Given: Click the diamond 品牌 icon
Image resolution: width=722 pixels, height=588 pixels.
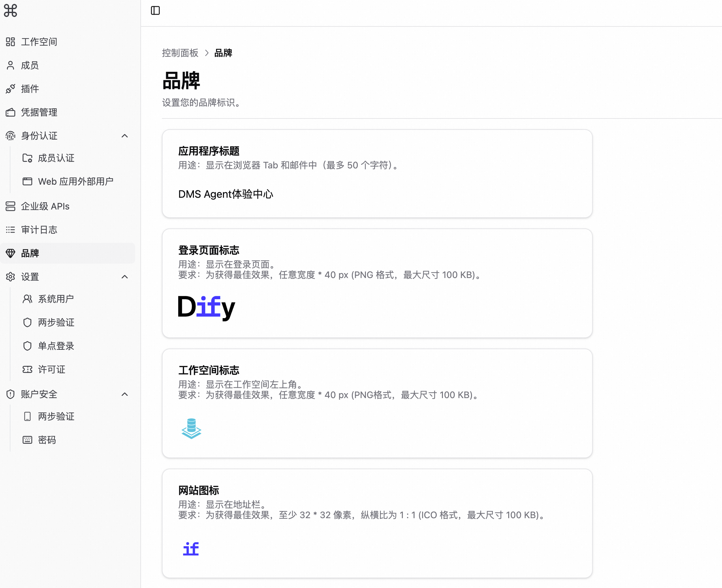Looking at the screenshot, I should [10, 253].
